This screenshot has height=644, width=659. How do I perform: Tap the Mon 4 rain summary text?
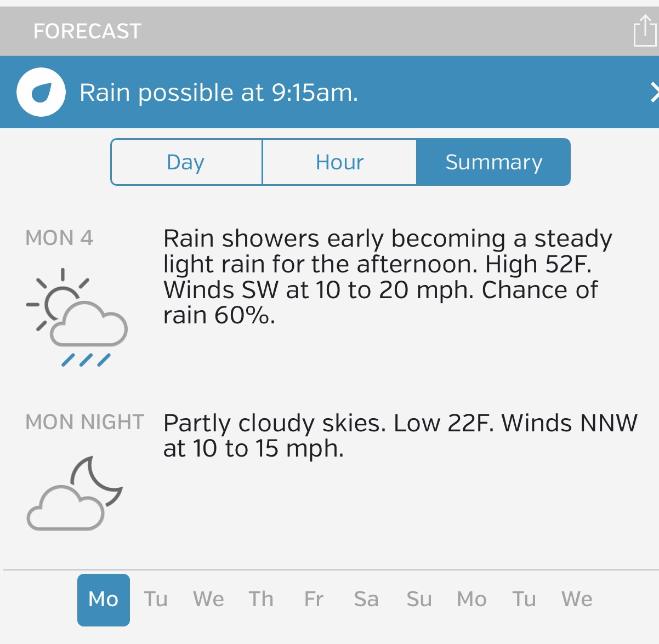(x=388, y=277)
